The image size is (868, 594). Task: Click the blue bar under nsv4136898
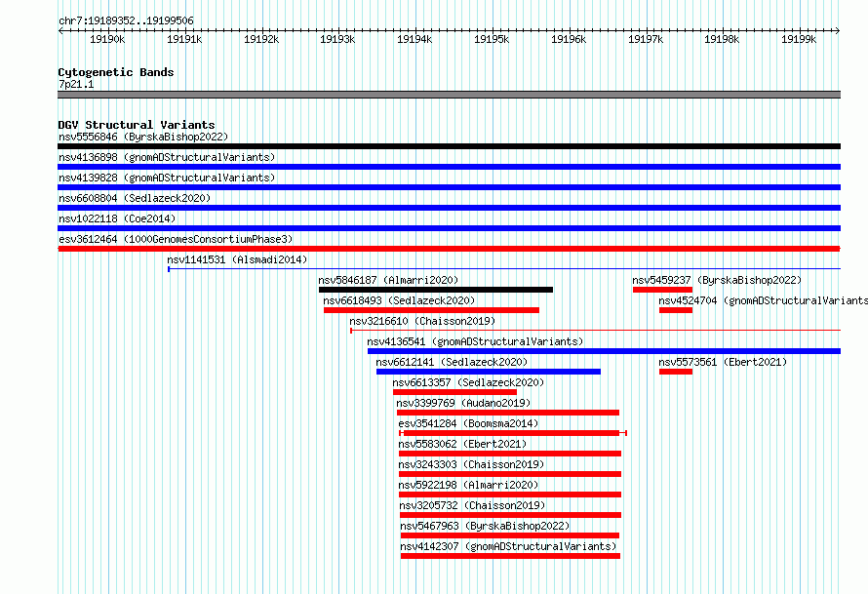[449, 167]
